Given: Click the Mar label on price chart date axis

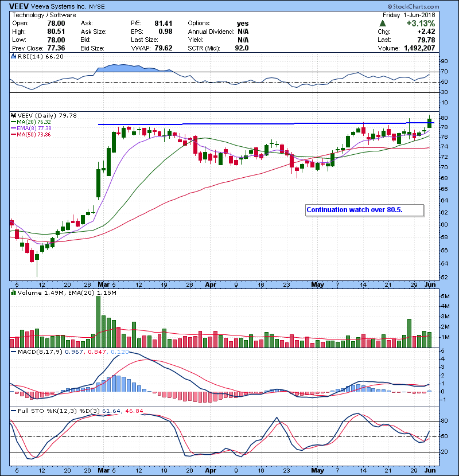Looking at the screenshot, I should (x=103, y=285).
